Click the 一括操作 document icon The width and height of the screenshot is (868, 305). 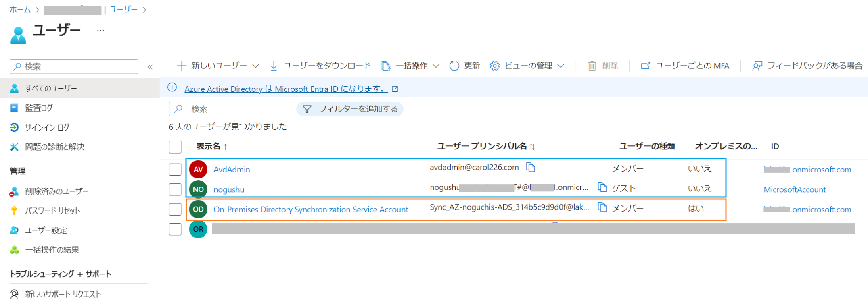(x=386, y=66)
